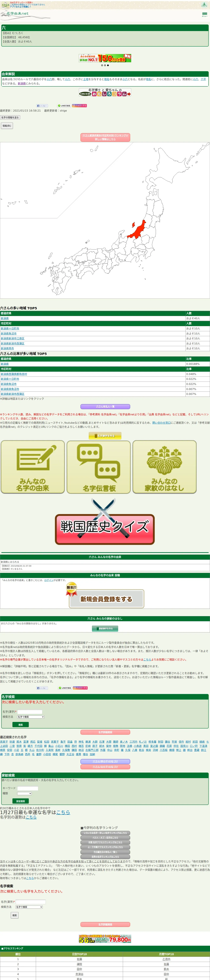
Task: Open the bottom 検索方法 dropdown
Action: pyautogui.click(x=29, y=907)
